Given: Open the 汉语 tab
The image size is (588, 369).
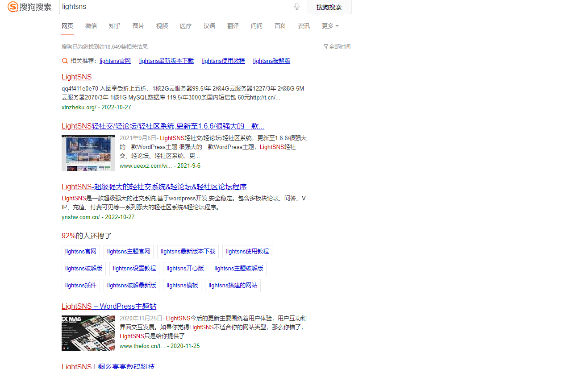Looking at the screenshot, I should point(209,26).
